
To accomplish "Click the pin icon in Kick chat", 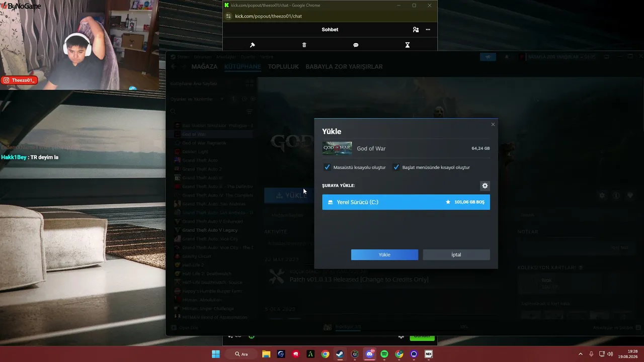I will click(x=253, y=45).
